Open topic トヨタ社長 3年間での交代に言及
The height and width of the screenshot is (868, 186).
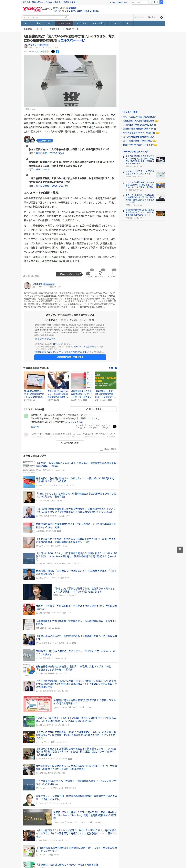[138, 125]
